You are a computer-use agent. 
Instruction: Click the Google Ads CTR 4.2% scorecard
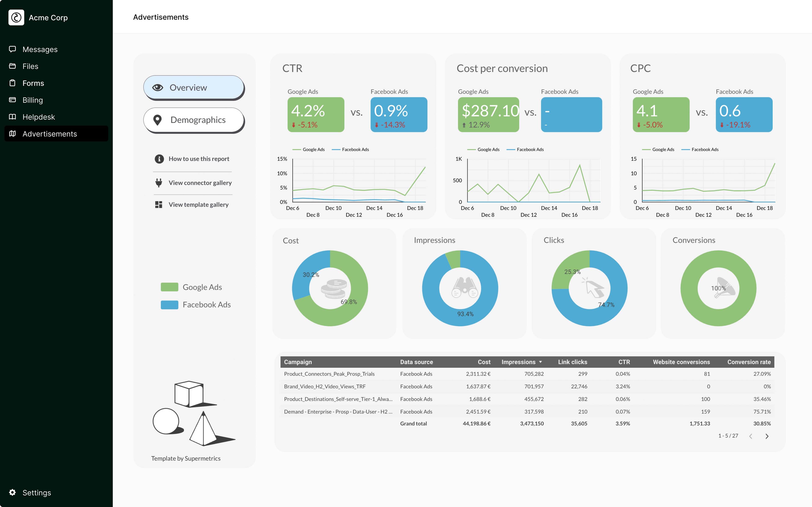coord(316,115)
